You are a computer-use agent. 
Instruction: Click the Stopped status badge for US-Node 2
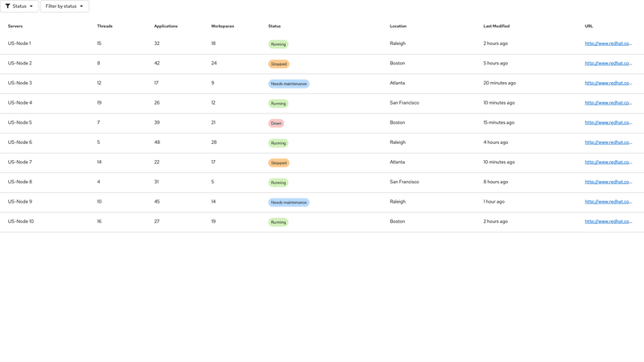[x=279, y=64]
